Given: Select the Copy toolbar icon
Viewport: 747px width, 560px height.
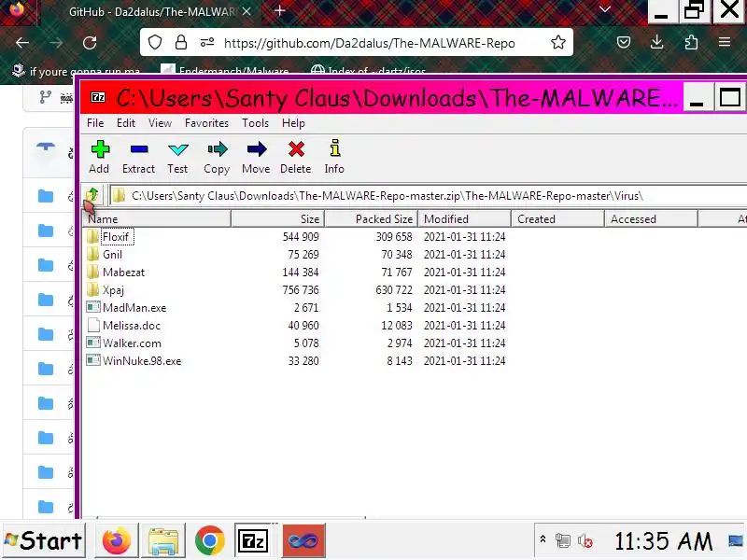Looking at the screenshot, I should point(218,149).
